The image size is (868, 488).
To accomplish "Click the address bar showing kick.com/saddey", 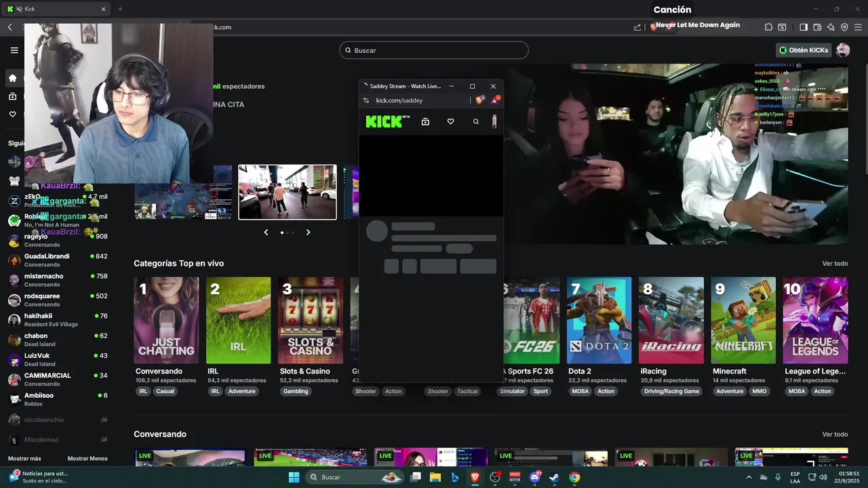I will (414, 100).
